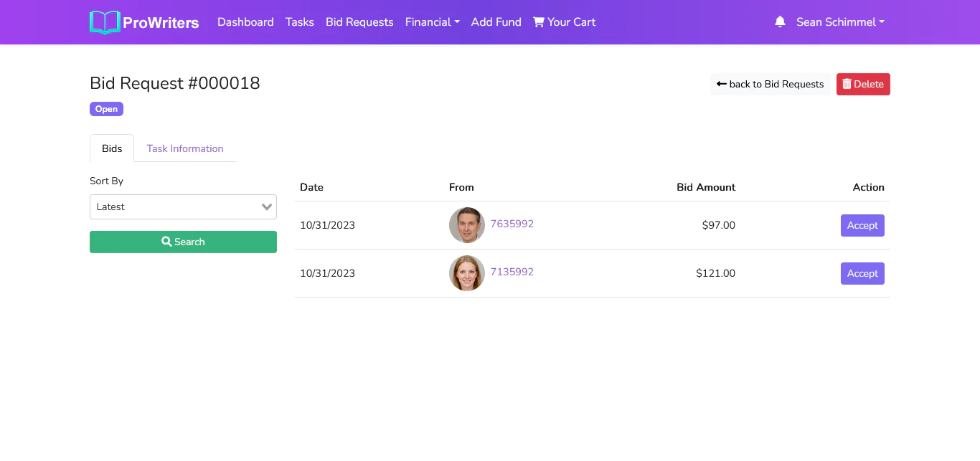
Task: Open the Add Fund page
Action: point(496,22)
